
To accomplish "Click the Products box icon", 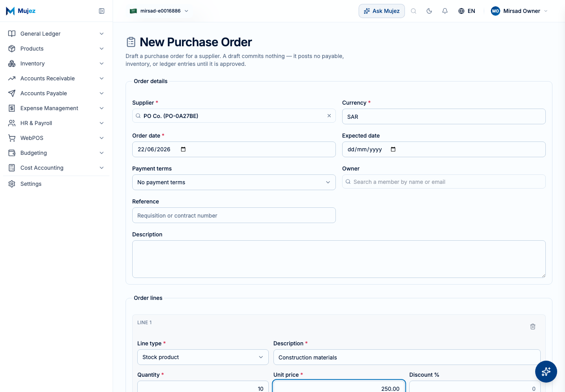I will [12, 49].
